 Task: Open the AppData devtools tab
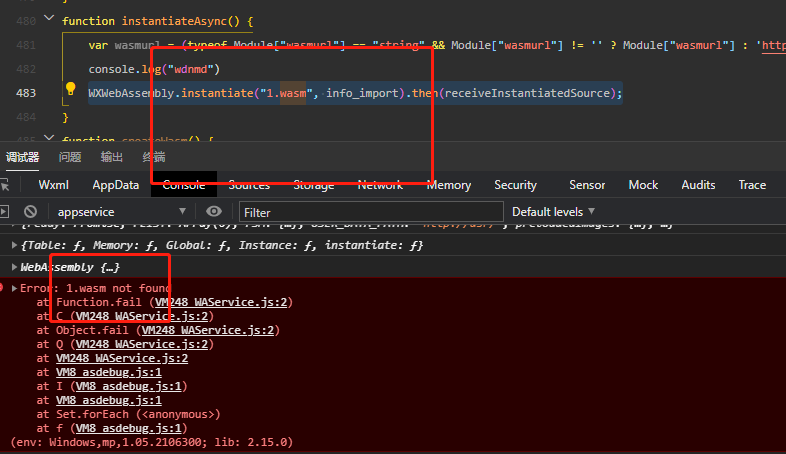[x=116, y=185]
